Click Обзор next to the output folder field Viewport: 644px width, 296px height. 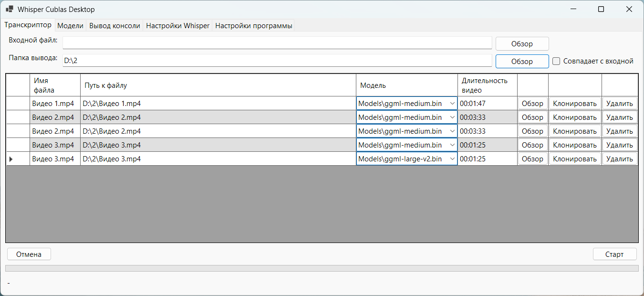(522, 62)
